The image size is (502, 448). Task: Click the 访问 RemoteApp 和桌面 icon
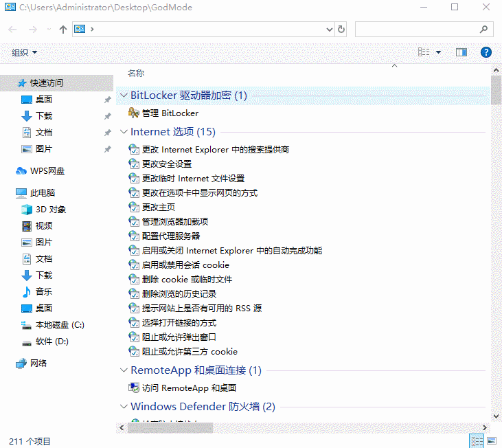tap(133, 388)
